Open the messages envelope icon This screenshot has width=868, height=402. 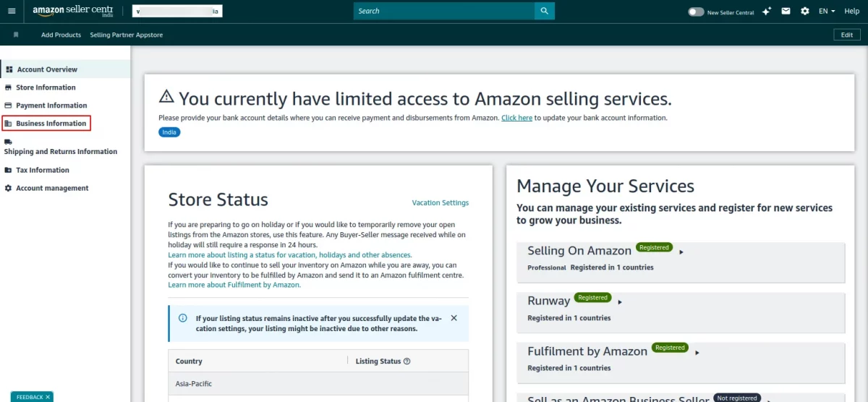click(x=786, y=12)
